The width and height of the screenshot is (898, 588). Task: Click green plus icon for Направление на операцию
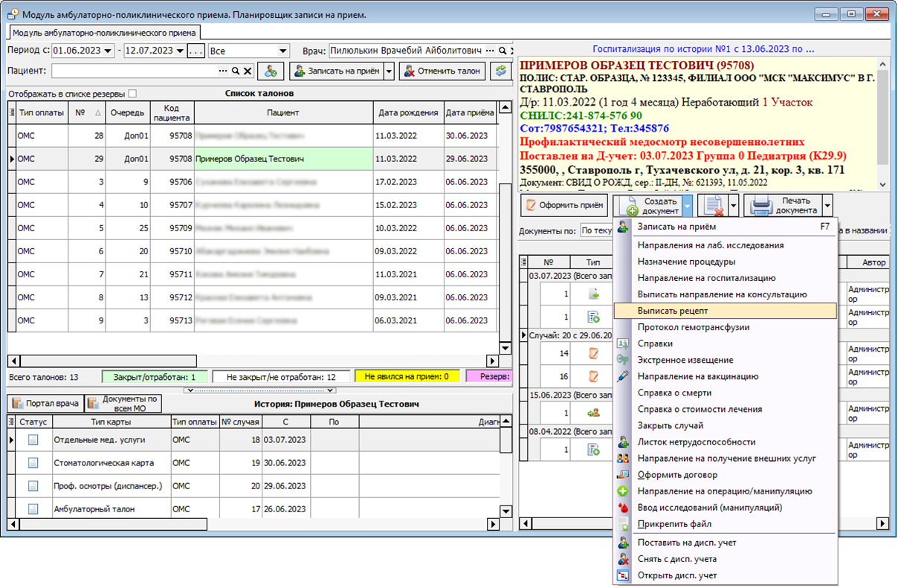click(623, 491)
